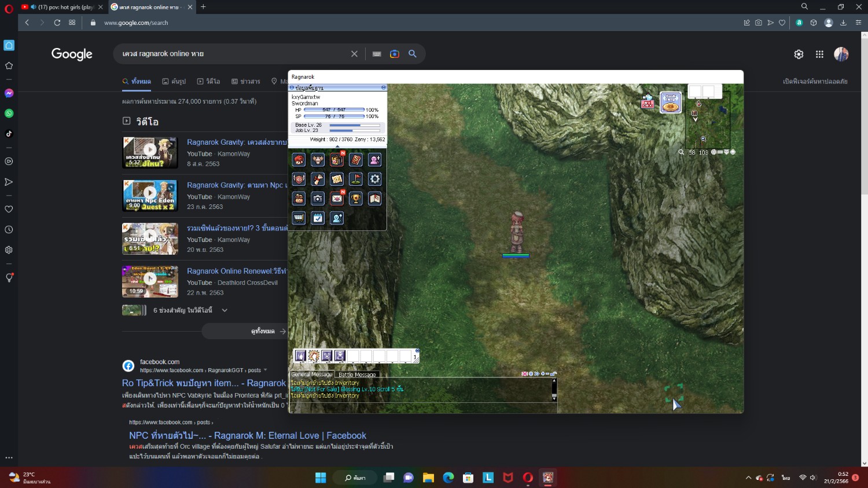Screen dimensions: 868x488
Task: Toggle the round minimap display button
Action: point(733,152)
